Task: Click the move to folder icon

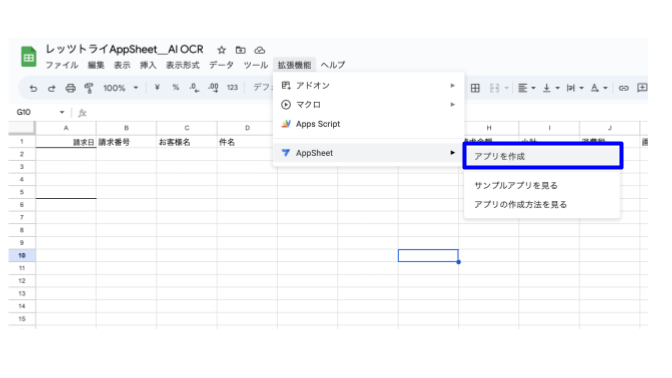Action: point(240,50)
